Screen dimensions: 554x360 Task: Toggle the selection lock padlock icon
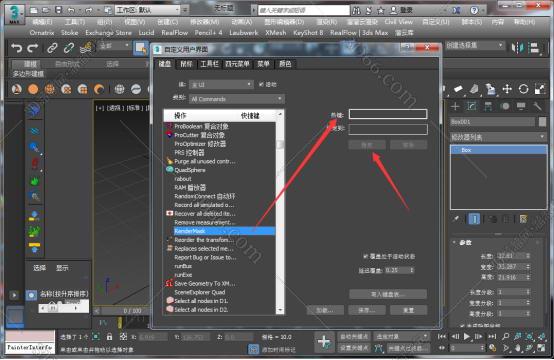110,337
